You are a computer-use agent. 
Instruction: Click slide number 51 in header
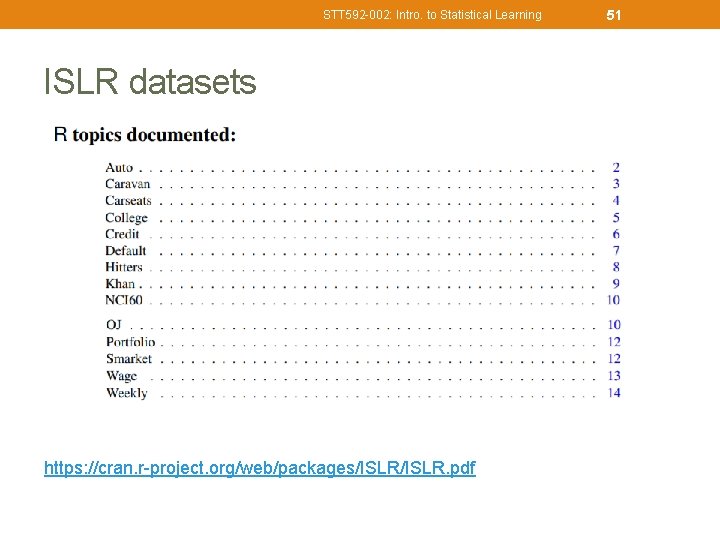613,15
